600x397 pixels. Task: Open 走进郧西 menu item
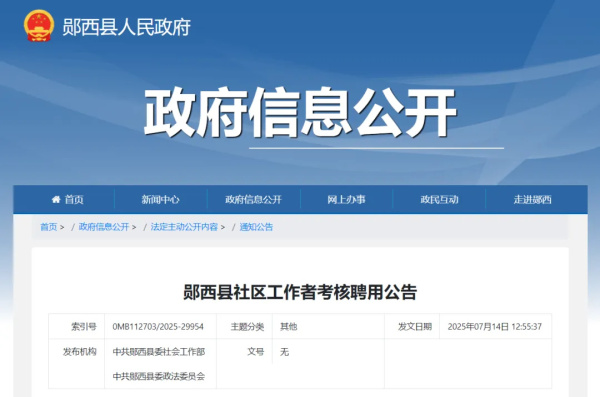pos(532,199)
